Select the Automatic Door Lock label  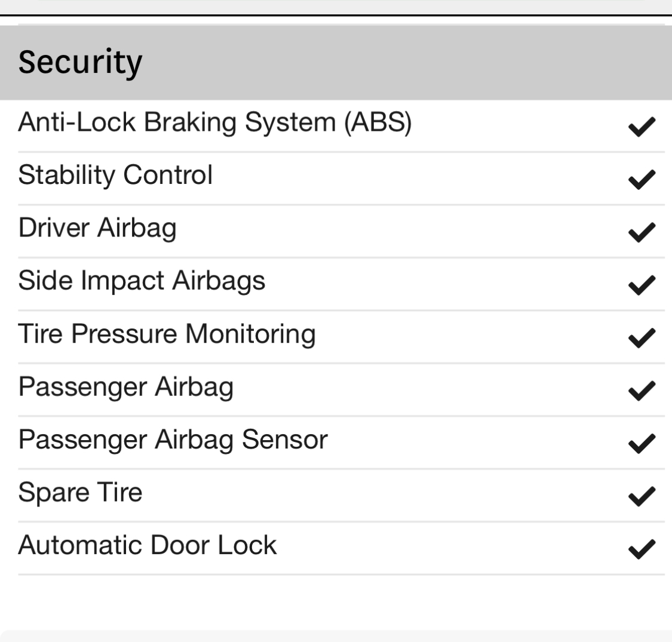[148, 545]
